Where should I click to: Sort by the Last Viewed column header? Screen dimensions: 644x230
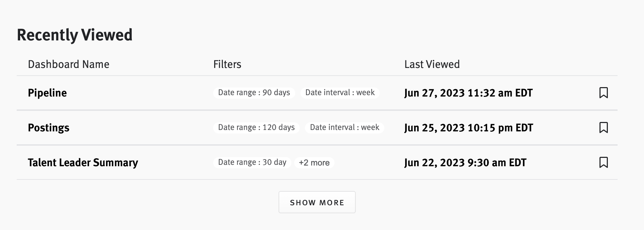432,64
